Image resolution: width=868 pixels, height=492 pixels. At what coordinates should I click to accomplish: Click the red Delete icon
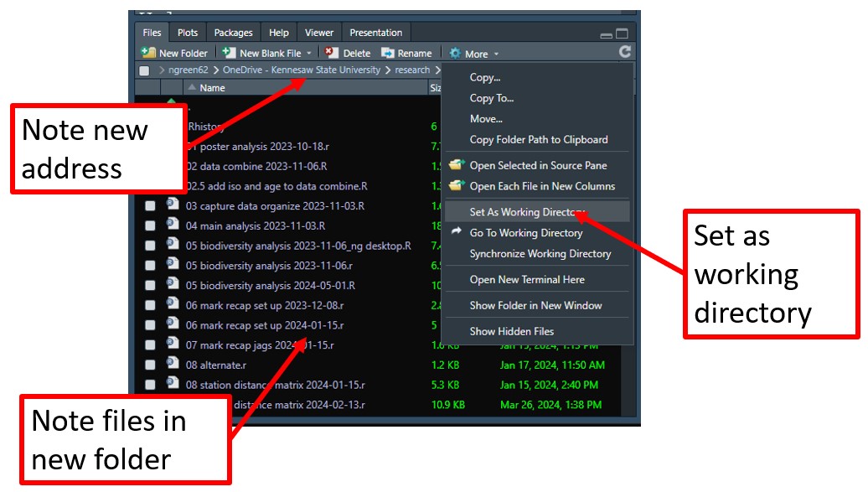tap(332, 53)
